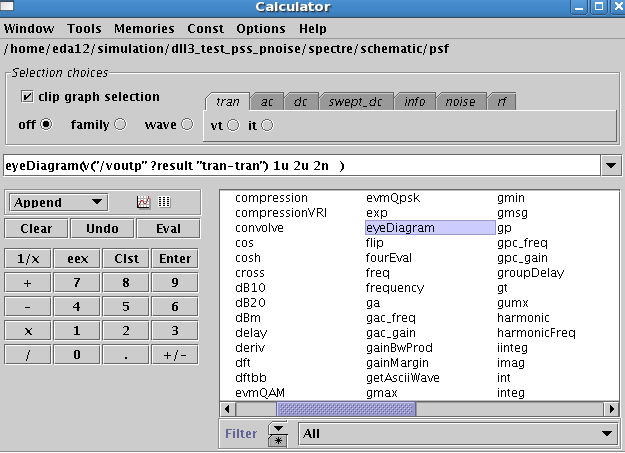The height and width of the screenshot is (453, 625).
Task: Switch to the swept_dc tab
Action: click(x=356, y=102)
